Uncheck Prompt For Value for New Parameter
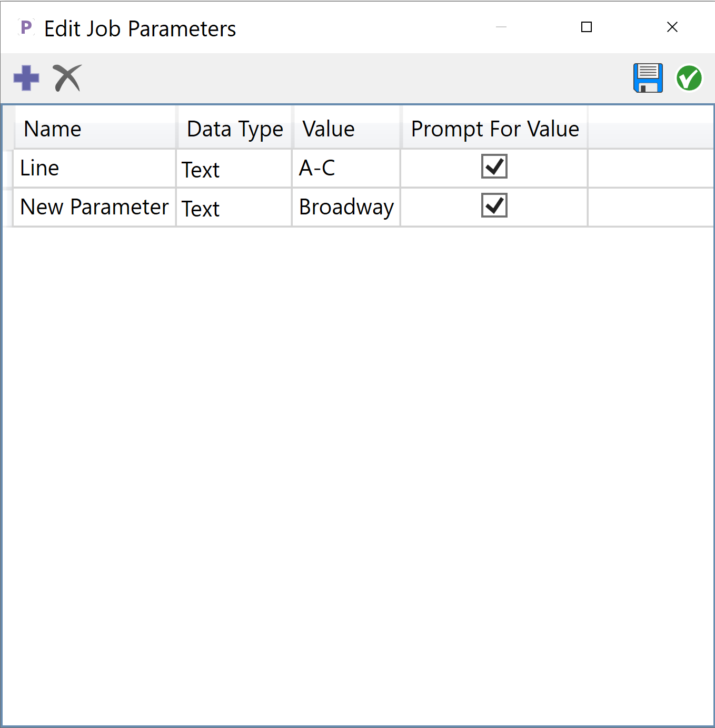 tap(493, 205)
